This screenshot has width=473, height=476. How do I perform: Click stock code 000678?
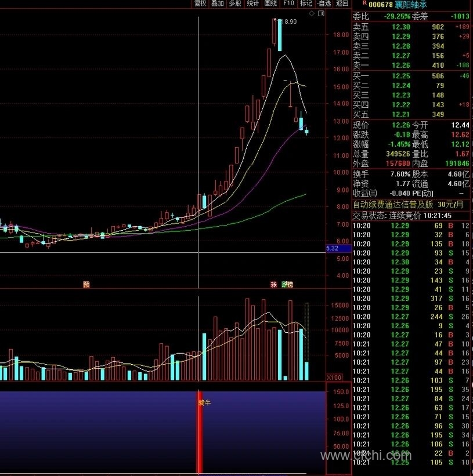(381, 5)
